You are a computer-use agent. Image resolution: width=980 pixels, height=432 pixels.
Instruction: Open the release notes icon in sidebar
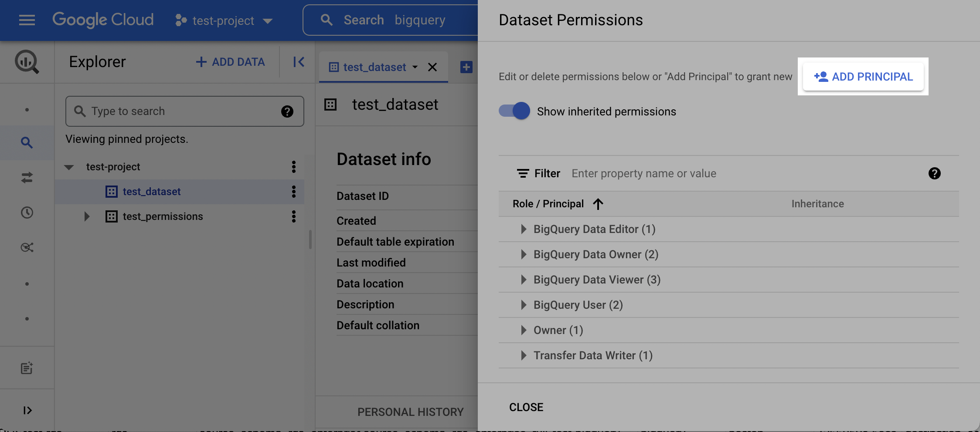pos(27,368)
